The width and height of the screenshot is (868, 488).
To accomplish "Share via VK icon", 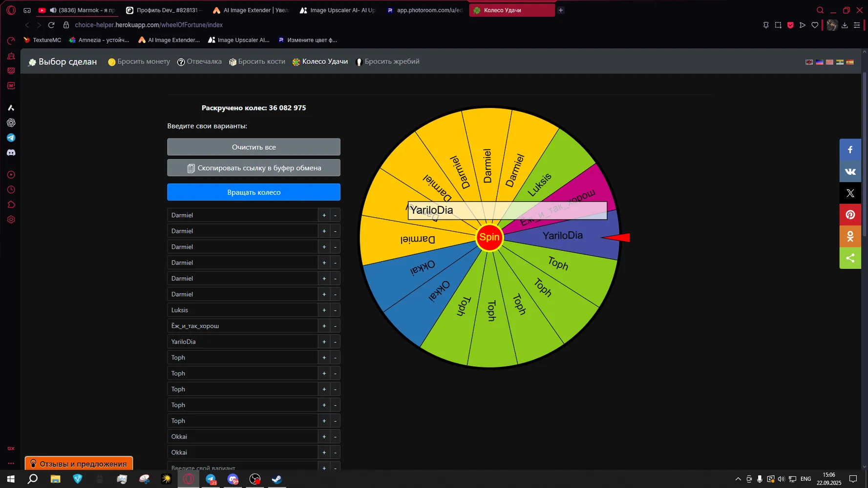I will click(x=850, y=171).
